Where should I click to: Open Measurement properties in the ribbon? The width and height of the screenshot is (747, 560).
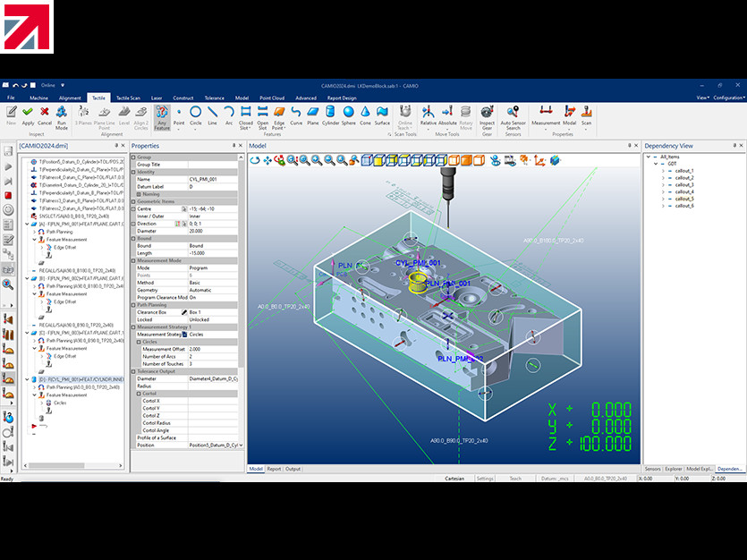coord(546,115)
